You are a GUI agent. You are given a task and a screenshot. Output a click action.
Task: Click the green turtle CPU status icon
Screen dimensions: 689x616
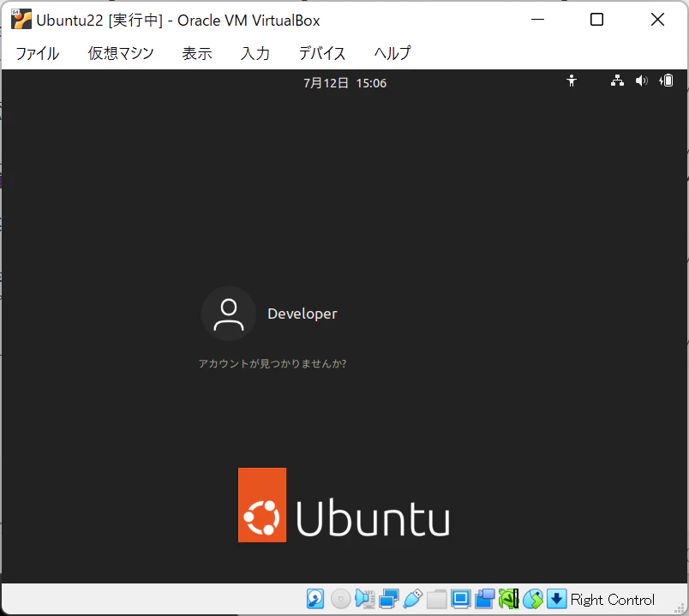click(508, 599)
